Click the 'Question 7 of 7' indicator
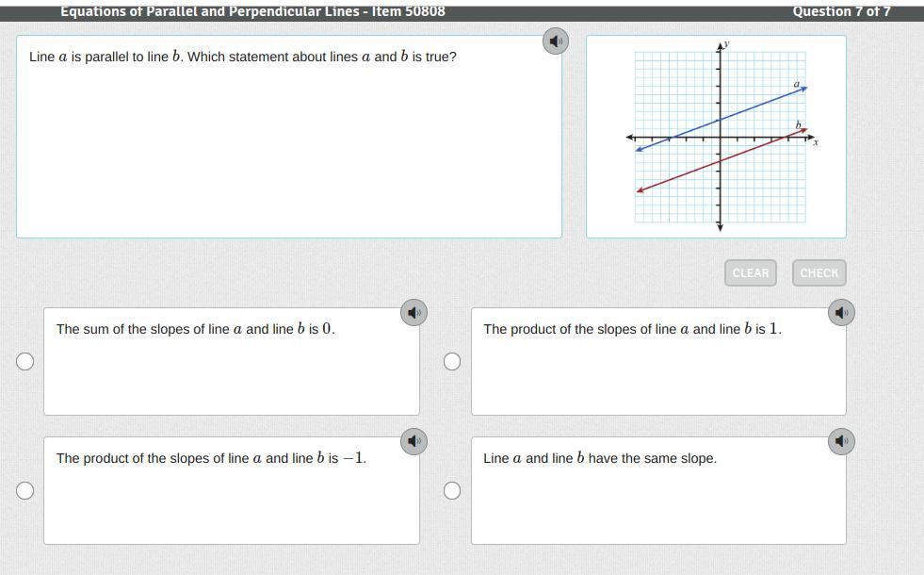Image resolution: width=924 pixels, height=575 pixels. coord(841,11)
